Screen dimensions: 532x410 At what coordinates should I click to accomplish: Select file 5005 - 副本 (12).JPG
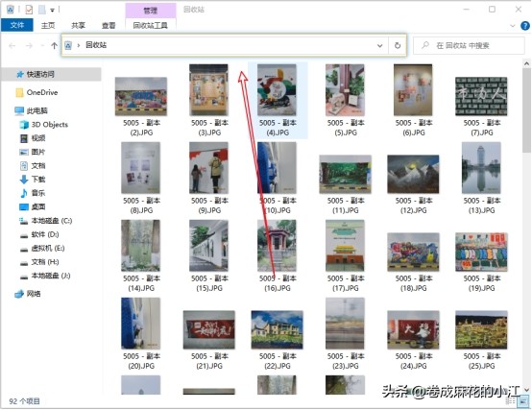coord(413,184)
